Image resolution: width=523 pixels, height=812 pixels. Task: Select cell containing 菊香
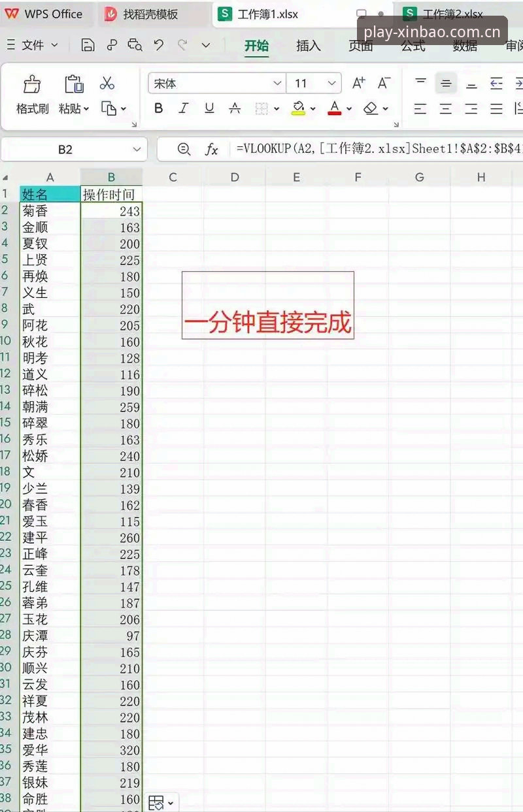pyautogui.click(x=50, y=210)
